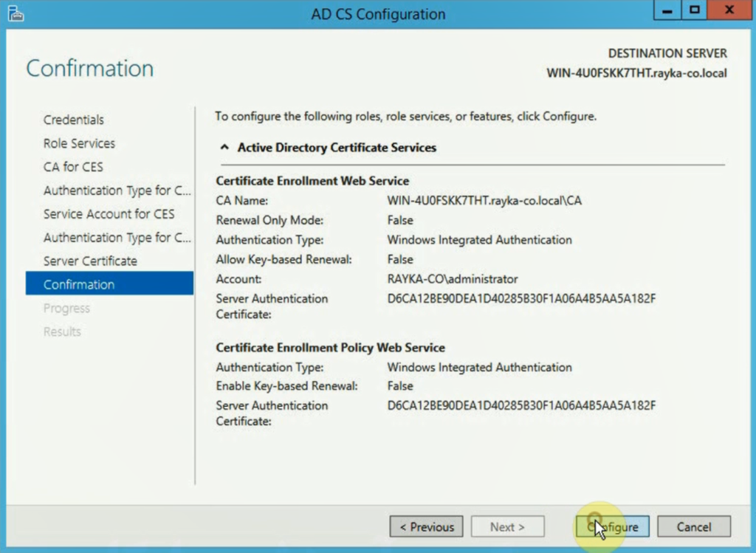
Task: Click the Enable Key-based Renewal False value
Action: pos(400,385)
